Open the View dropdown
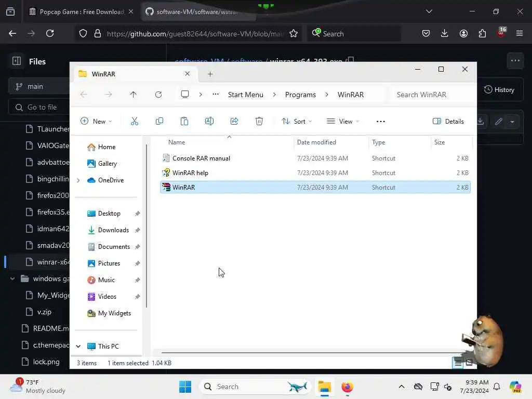Screen dimensions: 532x399 pyautogui.click(x=343, y=121)
